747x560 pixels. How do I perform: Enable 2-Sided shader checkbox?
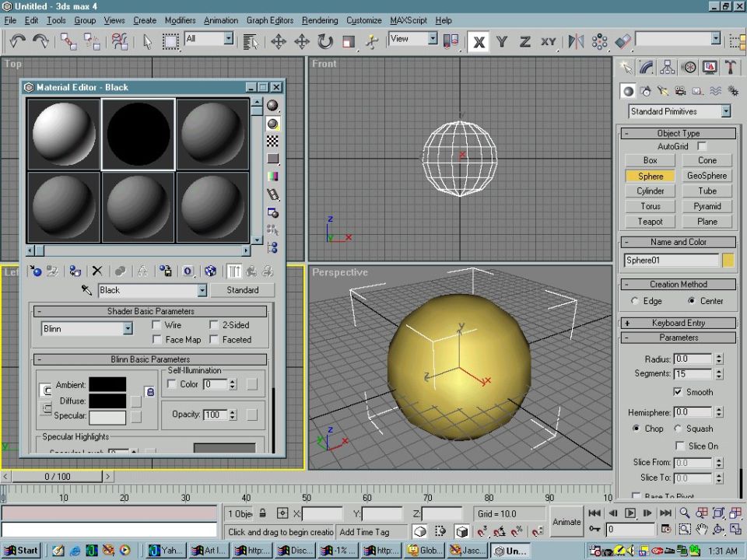click(214, 325)
